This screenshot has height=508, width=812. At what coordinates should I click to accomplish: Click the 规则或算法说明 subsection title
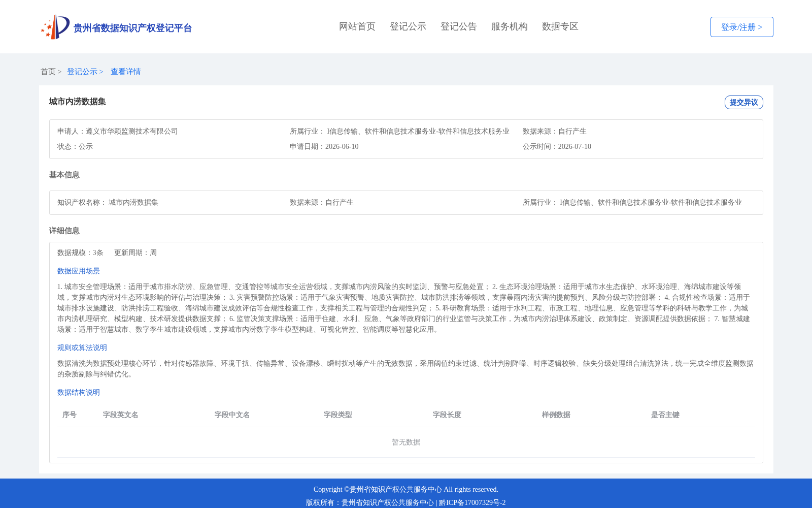82,347
